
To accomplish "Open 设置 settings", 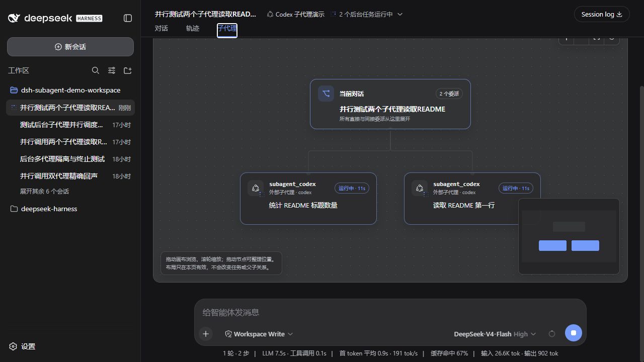I will click(23, 346).
